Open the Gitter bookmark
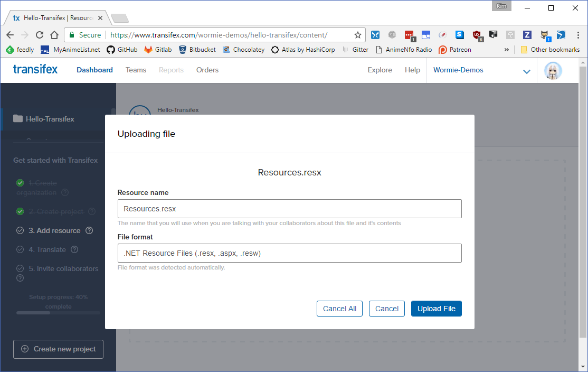 (x=355, y=50)
